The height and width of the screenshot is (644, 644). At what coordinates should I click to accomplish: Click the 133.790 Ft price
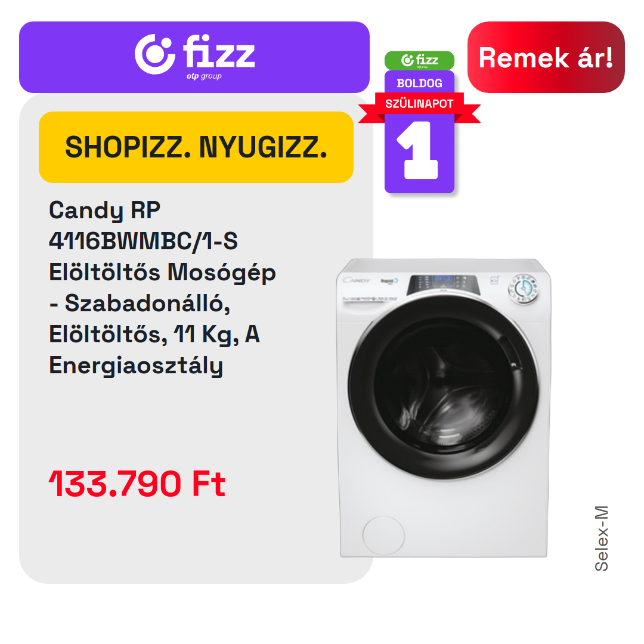(x=137, y=484)
